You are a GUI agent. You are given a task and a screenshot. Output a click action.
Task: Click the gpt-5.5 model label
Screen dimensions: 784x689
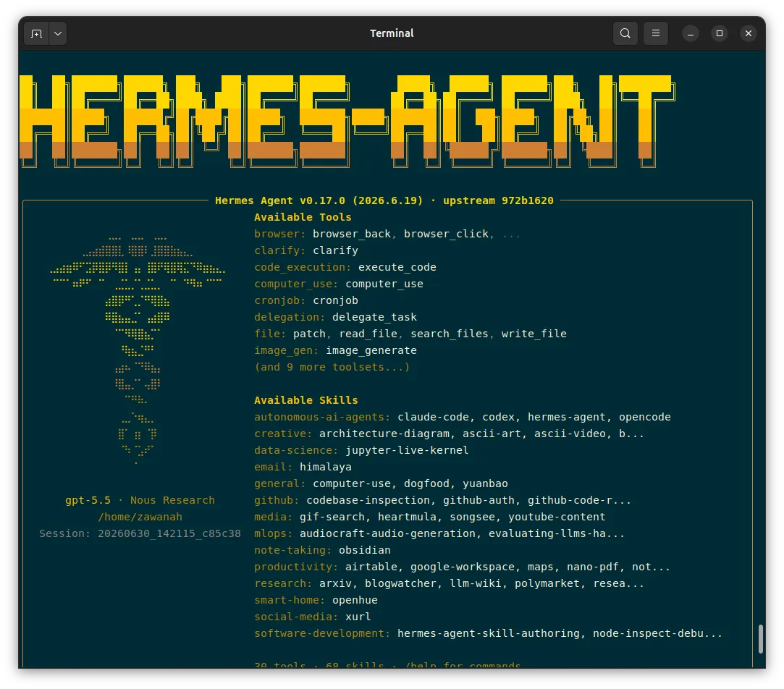click(88, 500)
